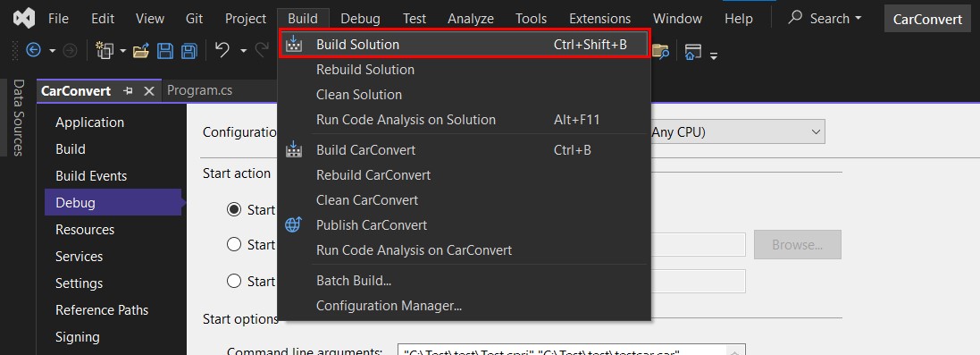The height and width of the screenshot is (355, 980).
Task: Open the toolbar overflow options arrow
Action: tap(713, 55)
